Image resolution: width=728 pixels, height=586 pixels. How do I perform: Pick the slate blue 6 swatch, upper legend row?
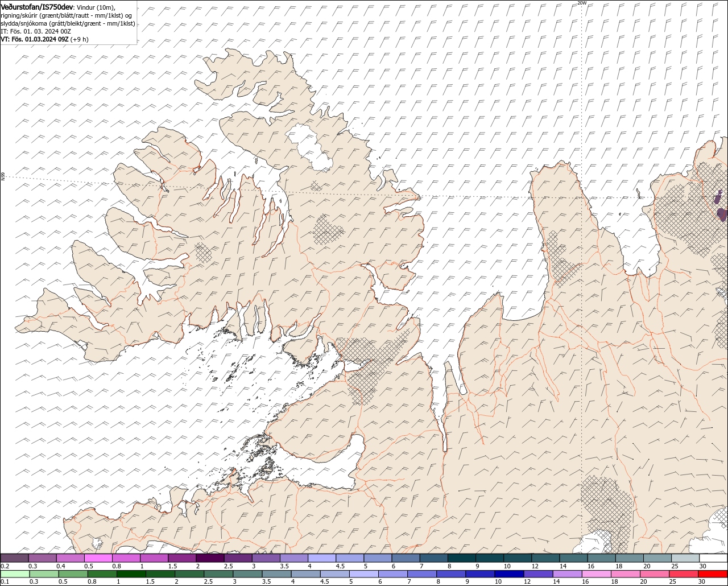point(406,558)
